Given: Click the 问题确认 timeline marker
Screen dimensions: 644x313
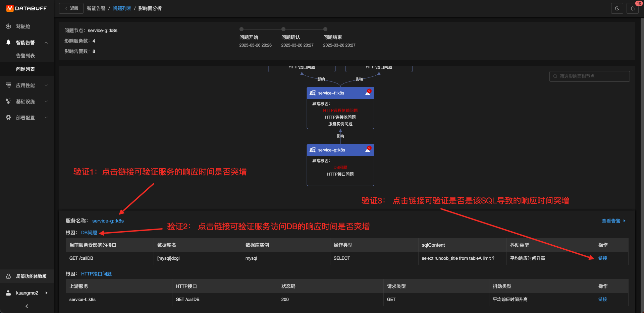Looking at the screenshot, I should 283,29.
